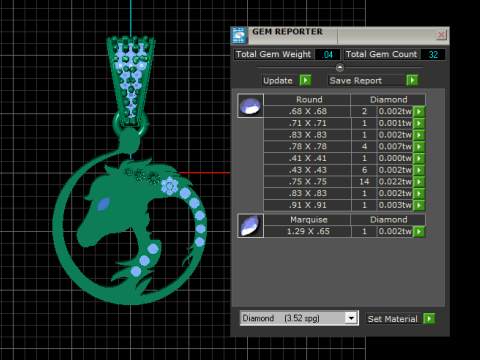
Task: Click the .91 X .91 size cell
Action: (x=307, y=205)
